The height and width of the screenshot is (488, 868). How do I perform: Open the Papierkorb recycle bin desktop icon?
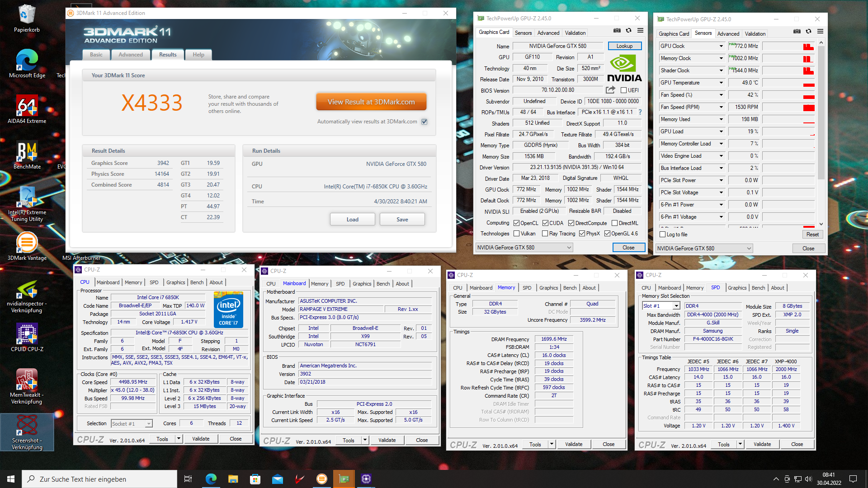(27, 19)
